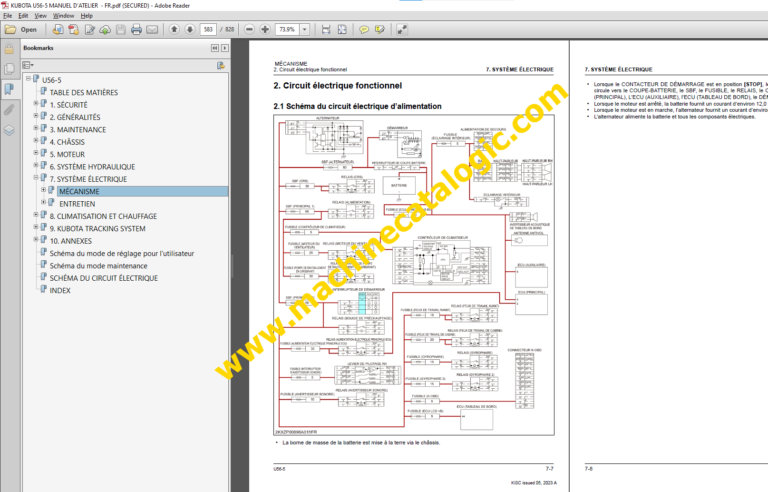
Task: Open the Help menu
Action: pyautogui.click(x=87, y=16)
